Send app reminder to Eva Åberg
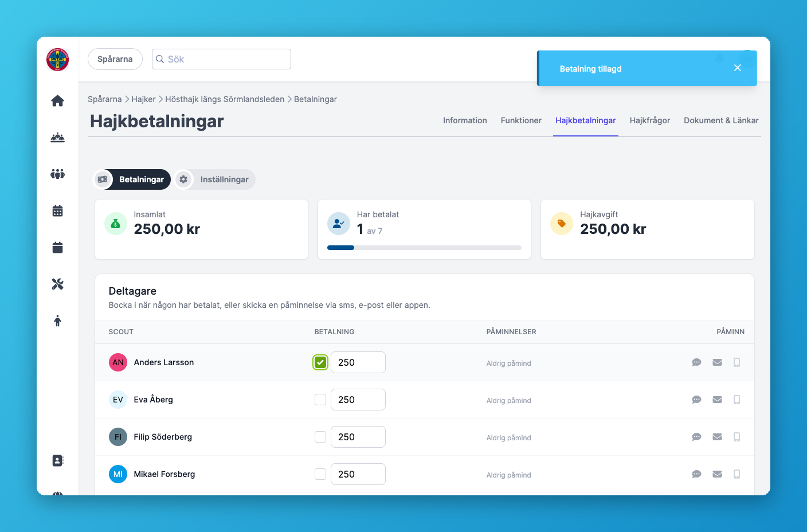 coord(737,400)
